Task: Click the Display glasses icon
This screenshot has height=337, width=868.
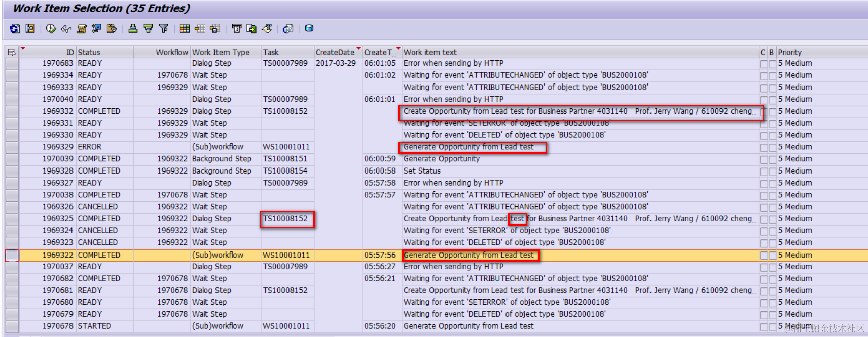Action: point(66,29)
